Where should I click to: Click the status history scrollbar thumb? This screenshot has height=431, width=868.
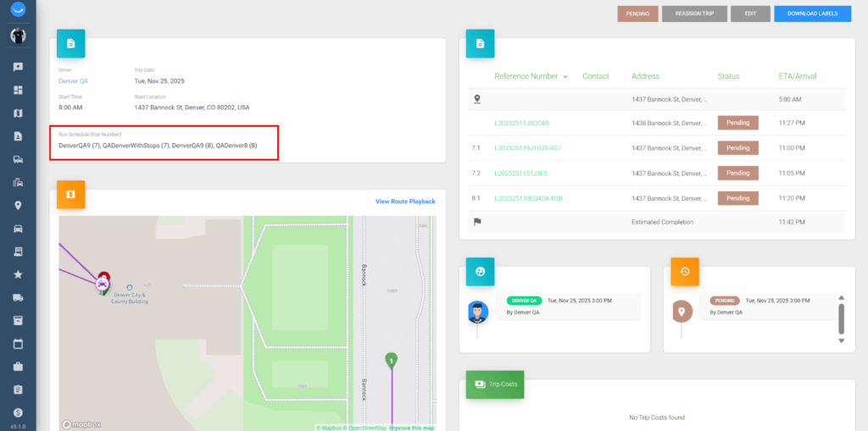842,318
